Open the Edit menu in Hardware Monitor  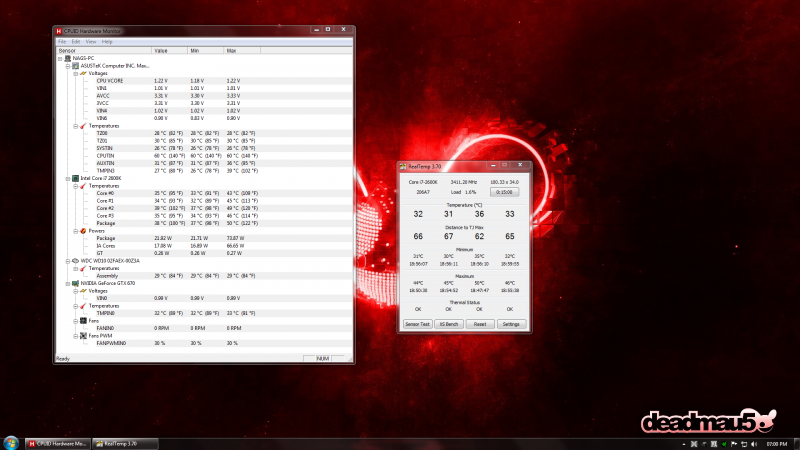pos(76,42)
